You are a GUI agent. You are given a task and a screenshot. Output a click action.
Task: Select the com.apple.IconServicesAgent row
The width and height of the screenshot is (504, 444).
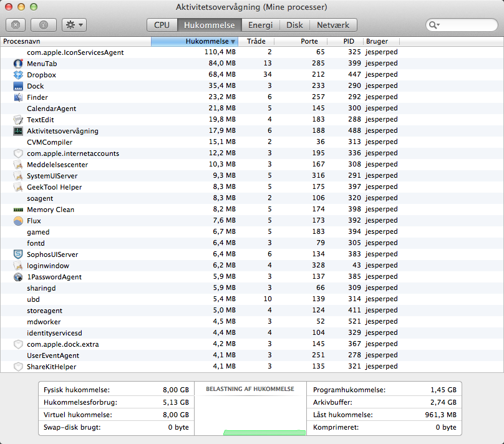click(252, 52)
